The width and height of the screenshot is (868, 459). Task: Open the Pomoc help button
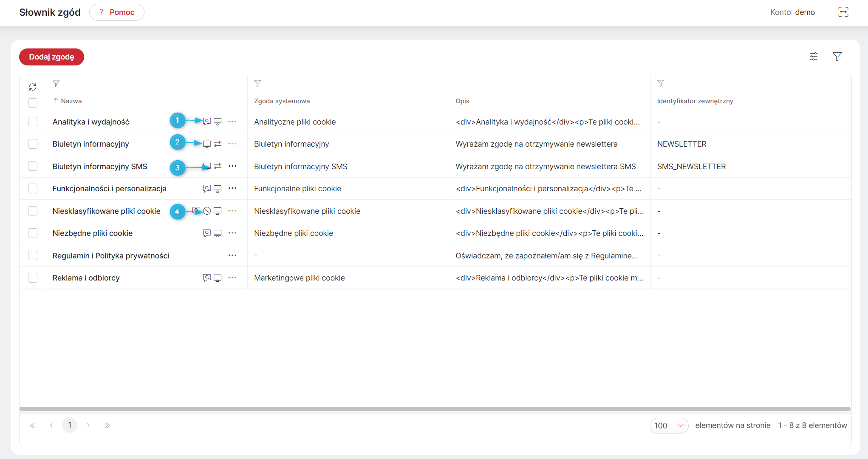tap(117, 12)
